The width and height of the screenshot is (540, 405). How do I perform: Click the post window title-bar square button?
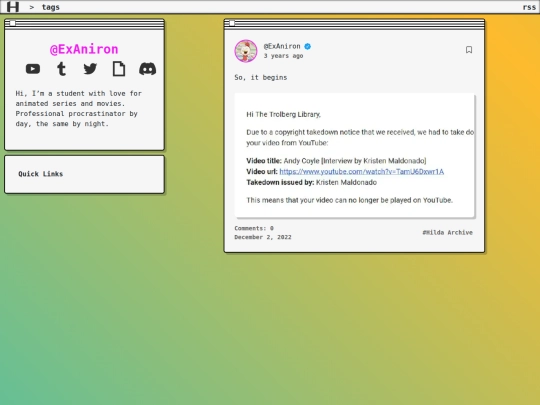pyautogui.click(x=232, y=23)
